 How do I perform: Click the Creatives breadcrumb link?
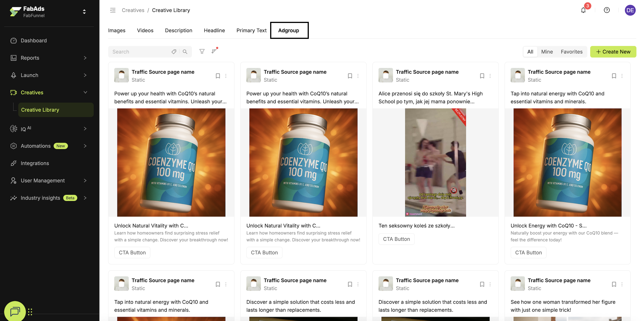click(x=133, y=10)
